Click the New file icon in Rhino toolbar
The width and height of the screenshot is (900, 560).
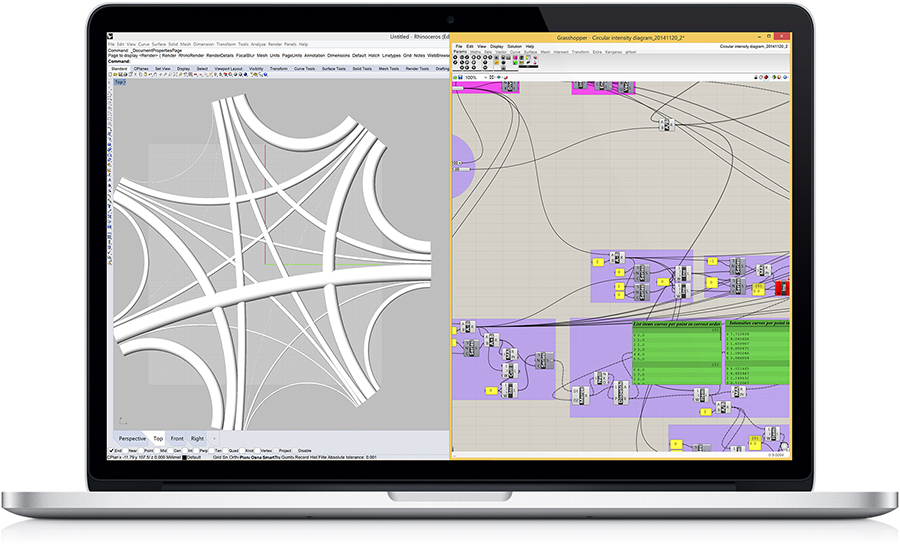tap(110, 75)
